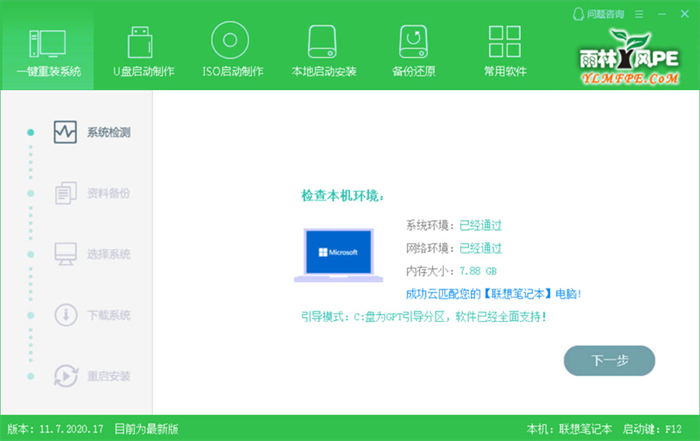700x441 pixels.
Task: Select the 系统检测 step icon
Action: (x=65, y=132)
